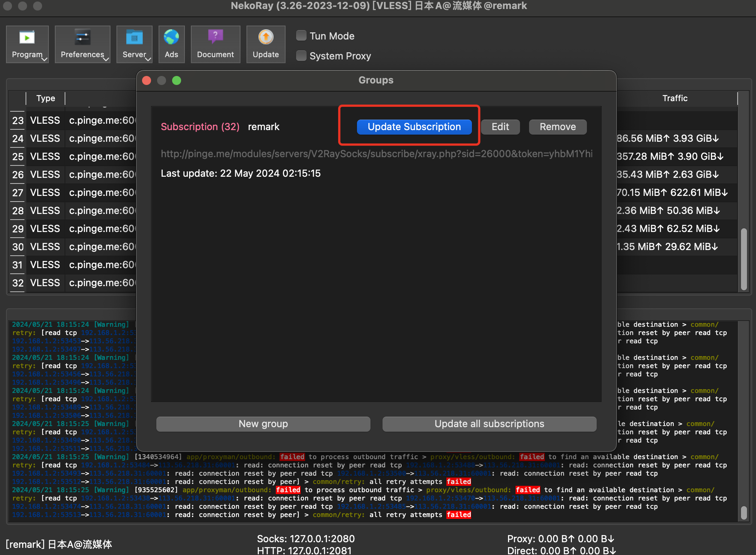Click the Type column header

[45, 98]
